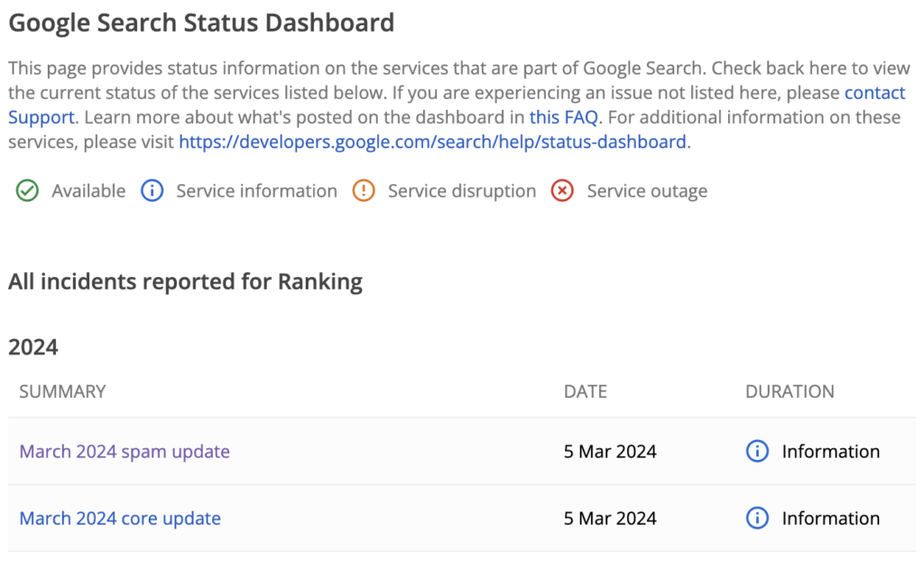
Task: Click 'All incidents reported for Ranking' heading
Action: (x=185, y=282)
